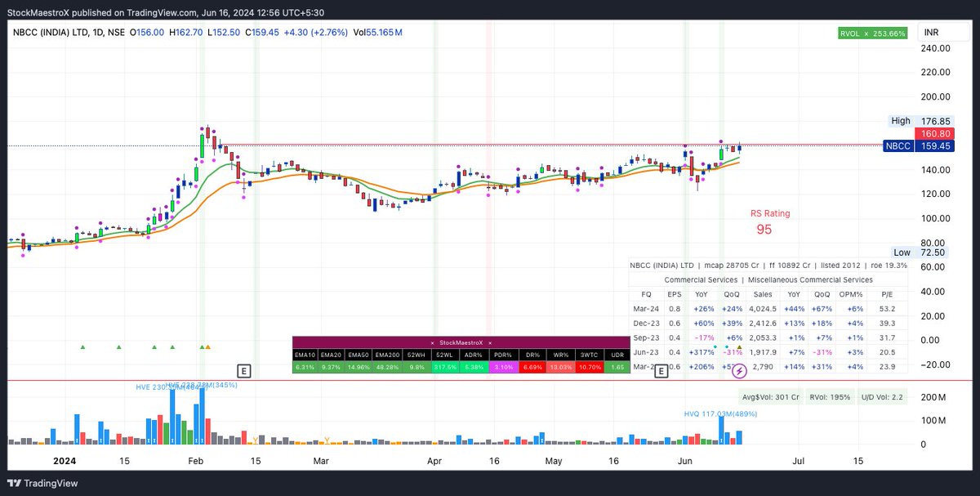Click the -20.00 price axis label

(x=936, y=364)
